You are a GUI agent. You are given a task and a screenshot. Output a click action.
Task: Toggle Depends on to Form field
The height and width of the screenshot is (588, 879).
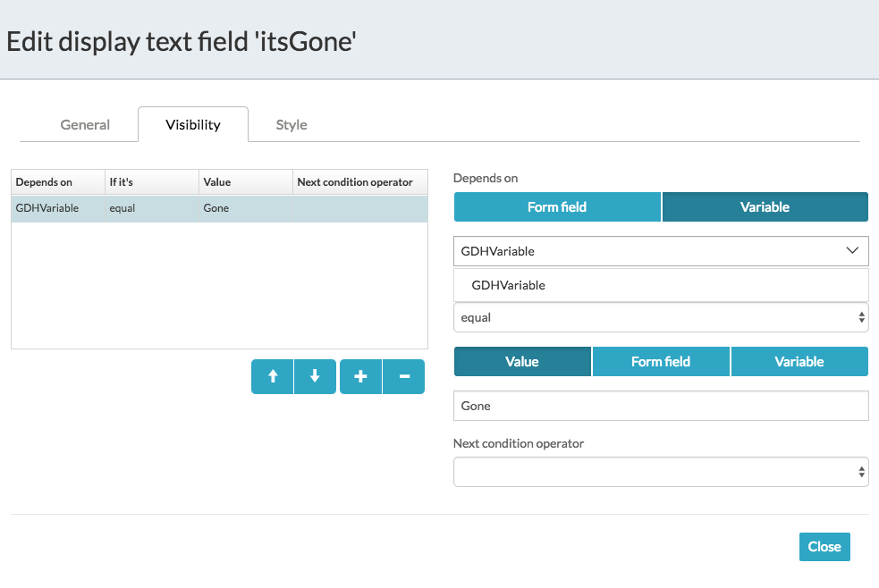[x=557, y=206]
